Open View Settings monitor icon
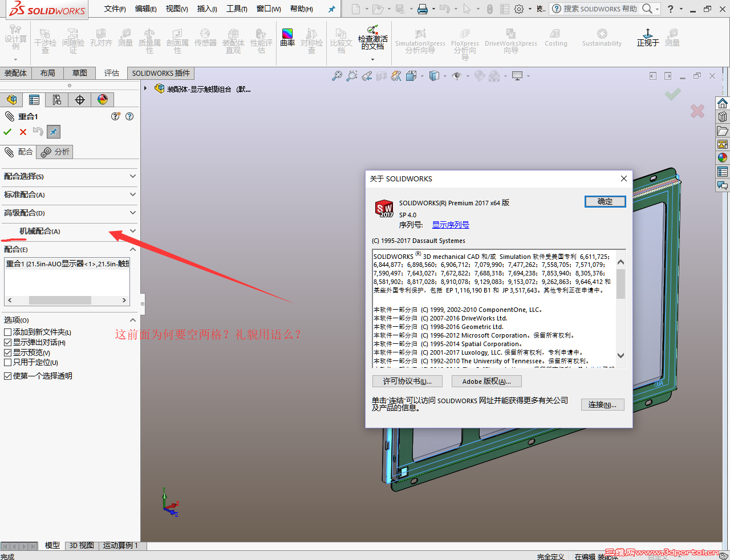Viewport: 730px width, 560px height. [x=517, y=76]
